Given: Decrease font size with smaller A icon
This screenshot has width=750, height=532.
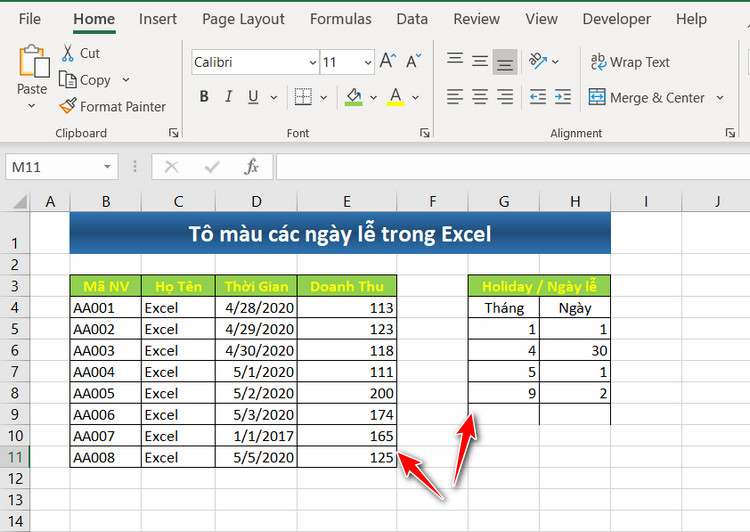Looking at the screenshot, I should coord(413,61).
